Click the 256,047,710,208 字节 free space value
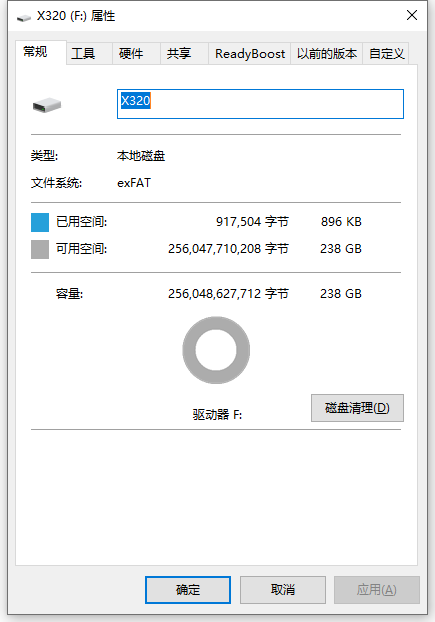Viewport: 435px width, 622px height. pos(228,249)
